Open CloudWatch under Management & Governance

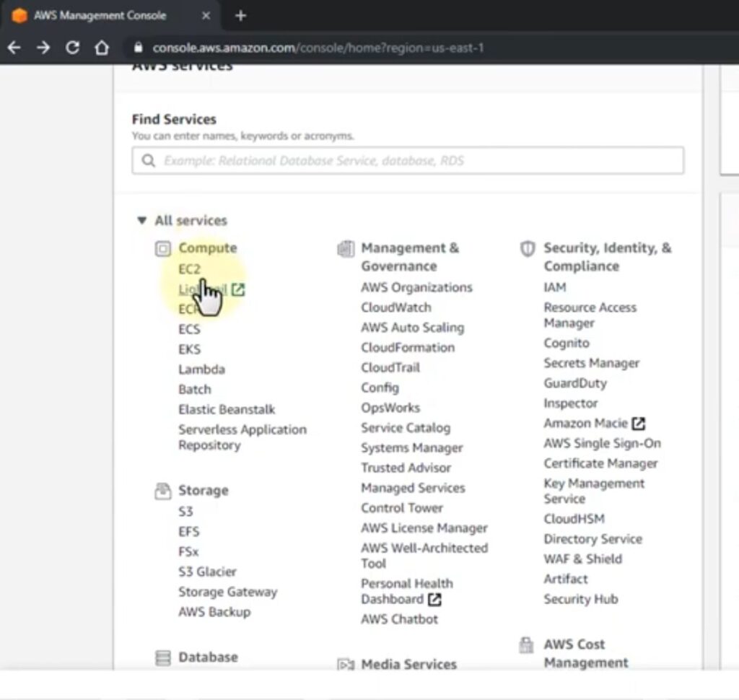(x=396, y=307)
